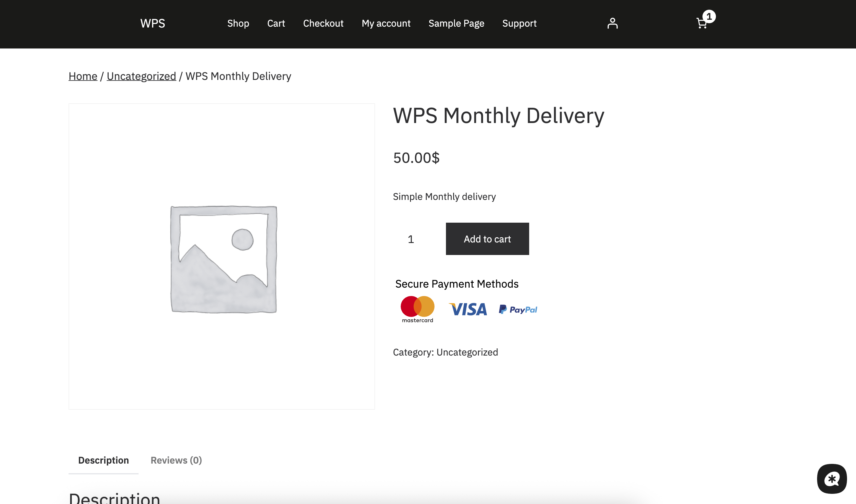Navigate to My account
Screen dimensions: 856x504
[386, 23]
